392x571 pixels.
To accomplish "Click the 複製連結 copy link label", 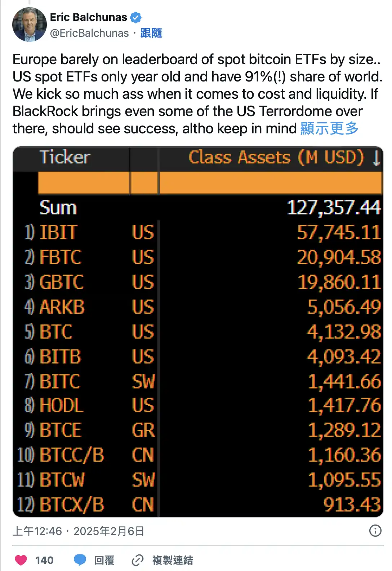I will pos(173,560).
